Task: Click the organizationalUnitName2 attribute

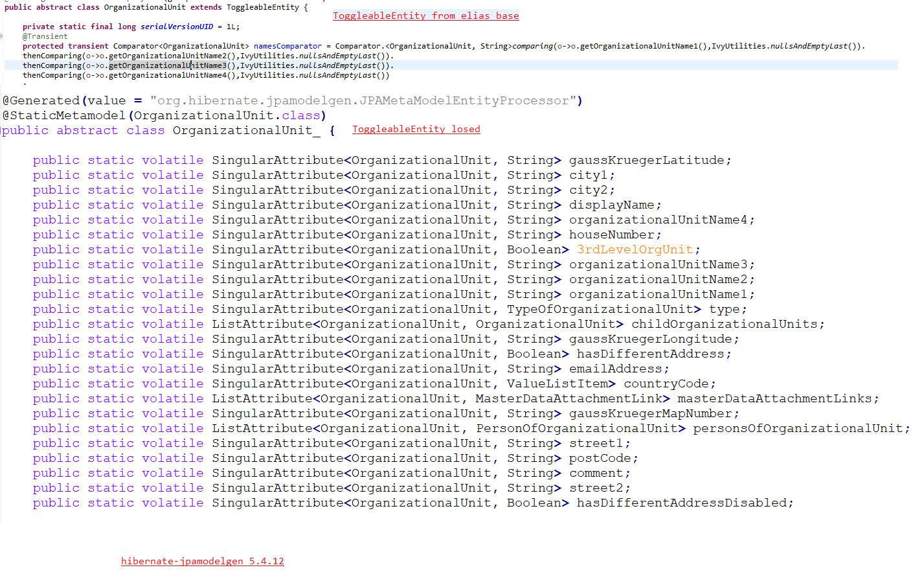Action: click(658, 279)
